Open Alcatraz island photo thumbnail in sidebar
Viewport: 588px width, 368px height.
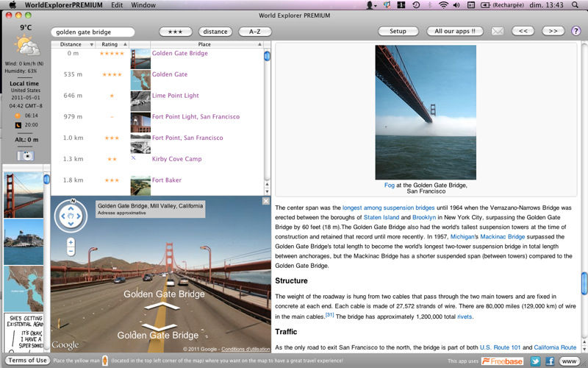pos(24,242)
